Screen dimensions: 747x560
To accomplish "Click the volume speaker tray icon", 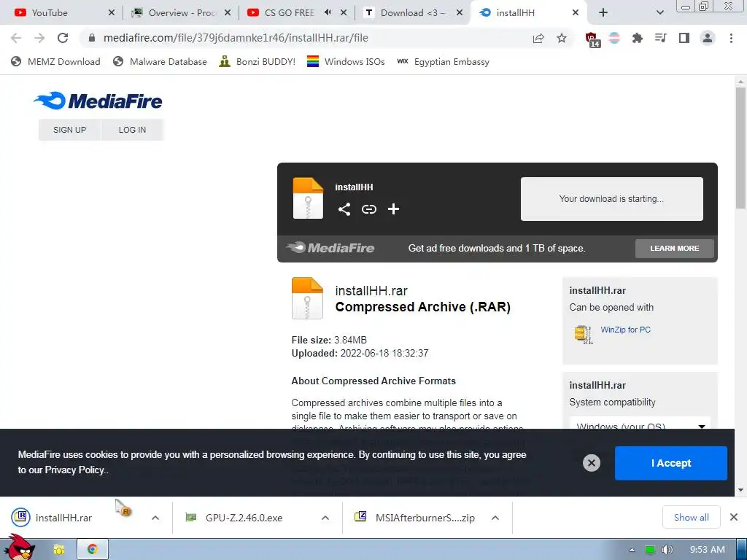I will pyautogui.click(x=667, y=550).
